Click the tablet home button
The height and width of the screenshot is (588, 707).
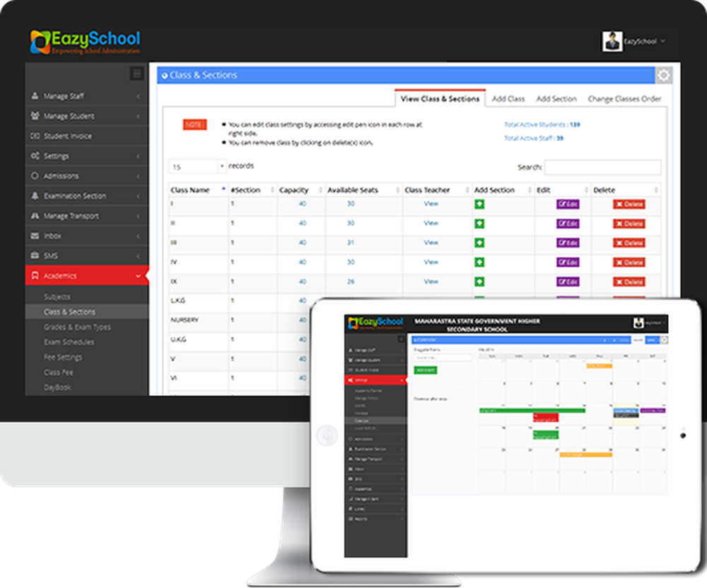pos(327,436)
